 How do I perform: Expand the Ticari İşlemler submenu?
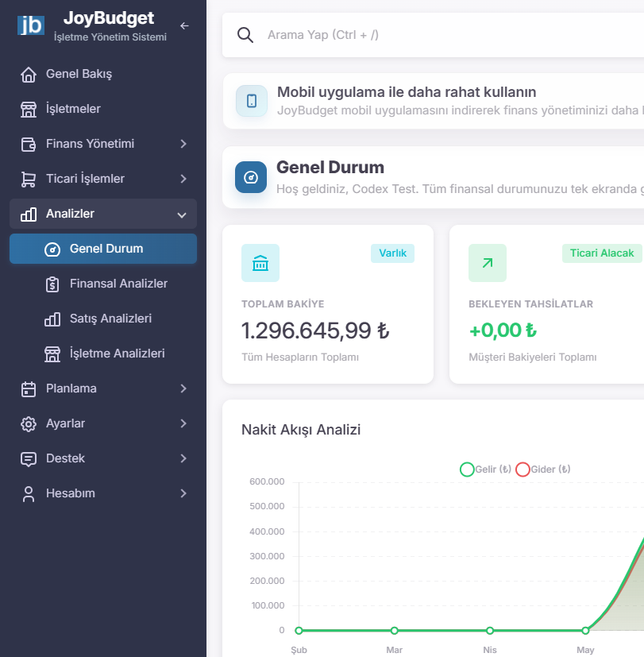click(x=103, y=179)
